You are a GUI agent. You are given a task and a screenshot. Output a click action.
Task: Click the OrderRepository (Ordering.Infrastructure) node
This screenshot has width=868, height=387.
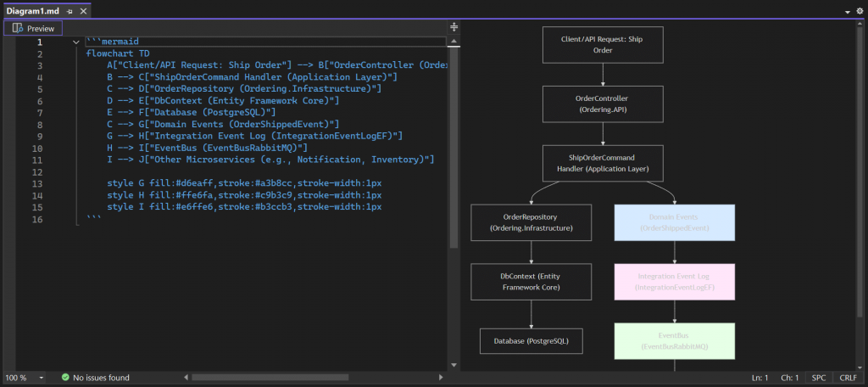pyautogui.click(x=531, y=222)
